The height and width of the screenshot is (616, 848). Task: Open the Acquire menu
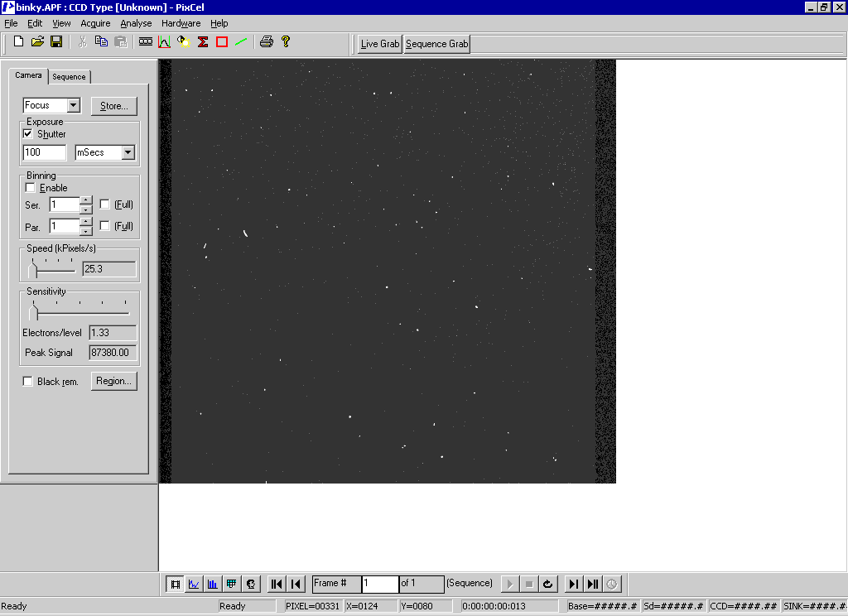(x=95, y=23)
